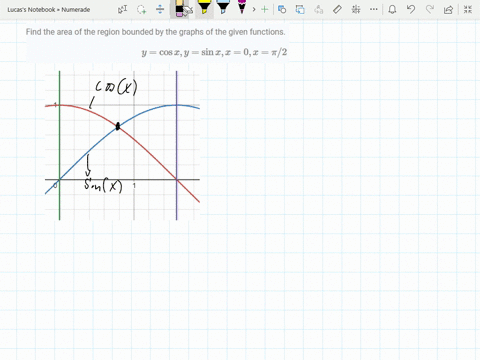The image size is (480, 360).
Task: Click the insert space tool
Action: (x=160, y=9)
